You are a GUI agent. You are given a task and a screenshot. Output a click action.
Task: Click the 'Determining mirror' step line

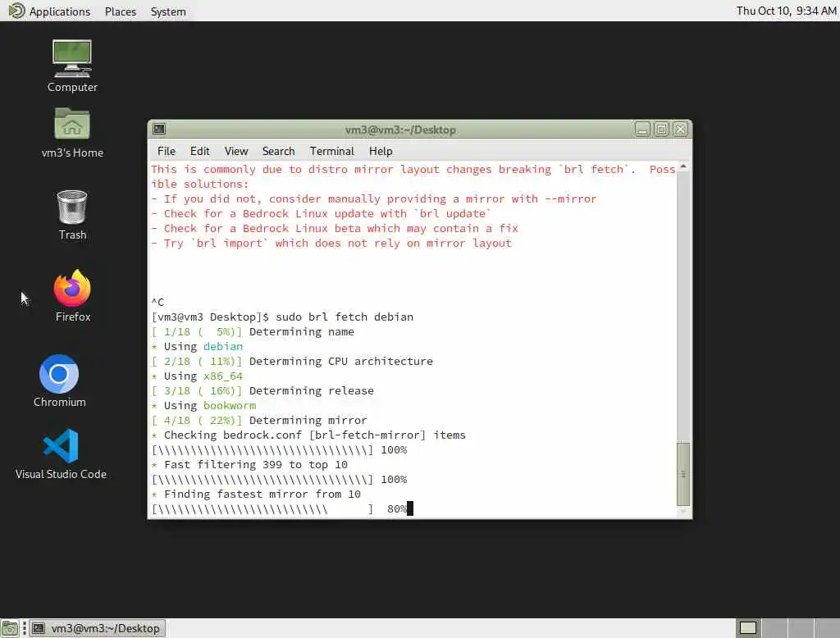click(259, 420)
